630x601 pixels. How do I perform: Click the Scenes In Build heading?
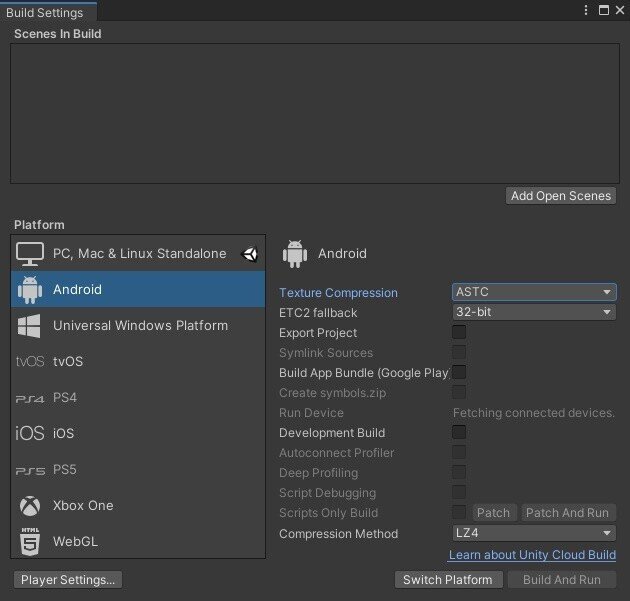(57, 34)
